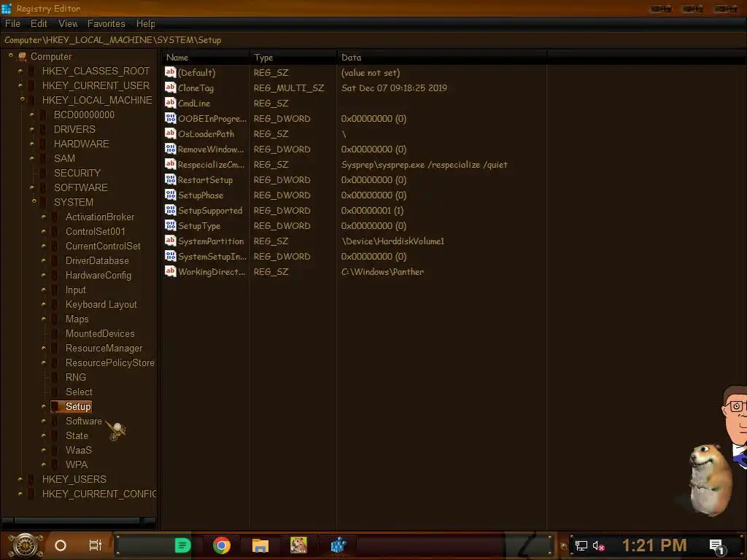Click the network tray icon
The image size is (747, 560).
point(581,545)
